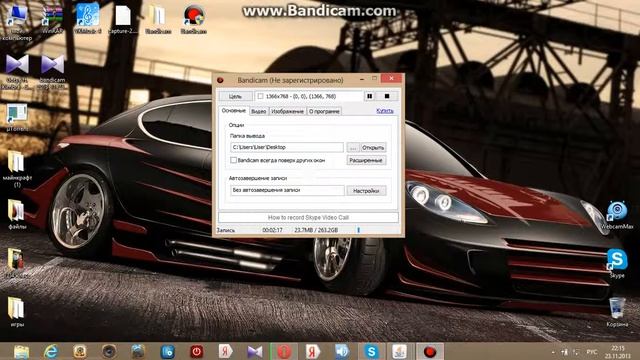Open auto-complete Настройки button
Image resolution: width=640 pixels, height=360 pixels.
[366, 191]
